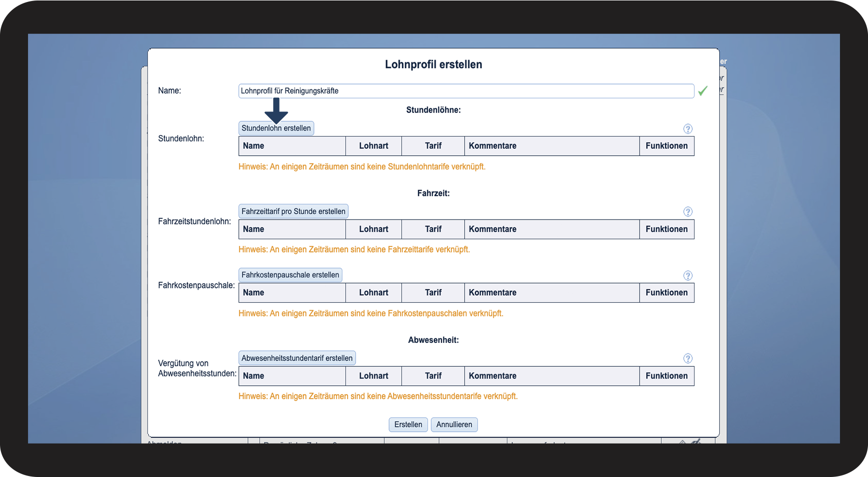Click Kommentare header in Stundenlohn table
The width and height of the screenshot is (868, 477).
(x=552, y=146)
